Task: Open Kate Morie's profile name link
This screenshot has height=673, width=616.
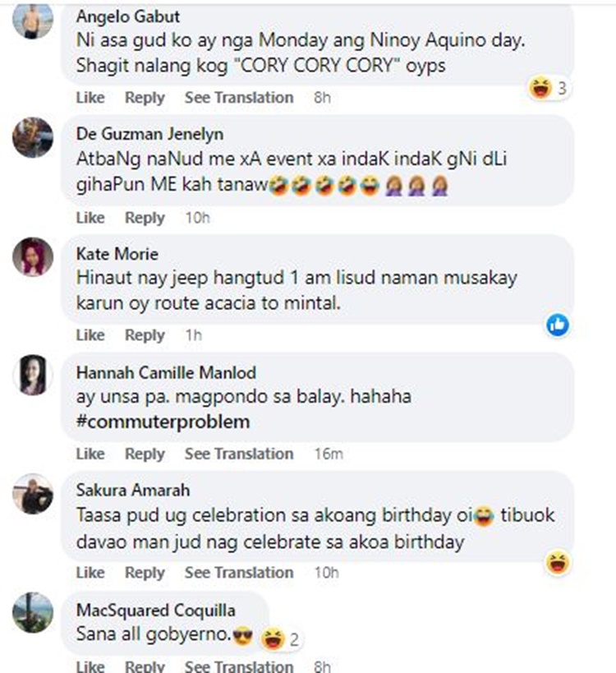Action: [x=117, y=253]
